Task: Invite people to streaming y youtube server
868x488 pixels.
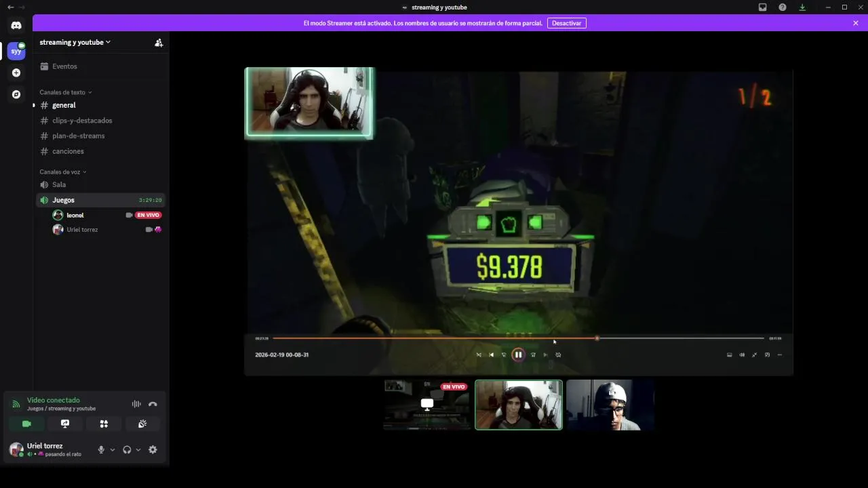Action: click(159, 42)
